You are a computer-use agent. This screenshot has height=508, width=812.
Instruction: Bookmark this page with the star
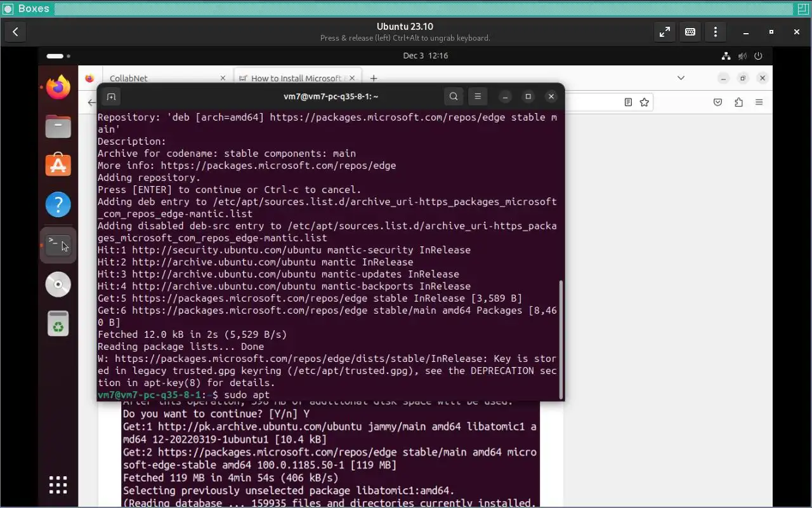click(x=645, y=102)
